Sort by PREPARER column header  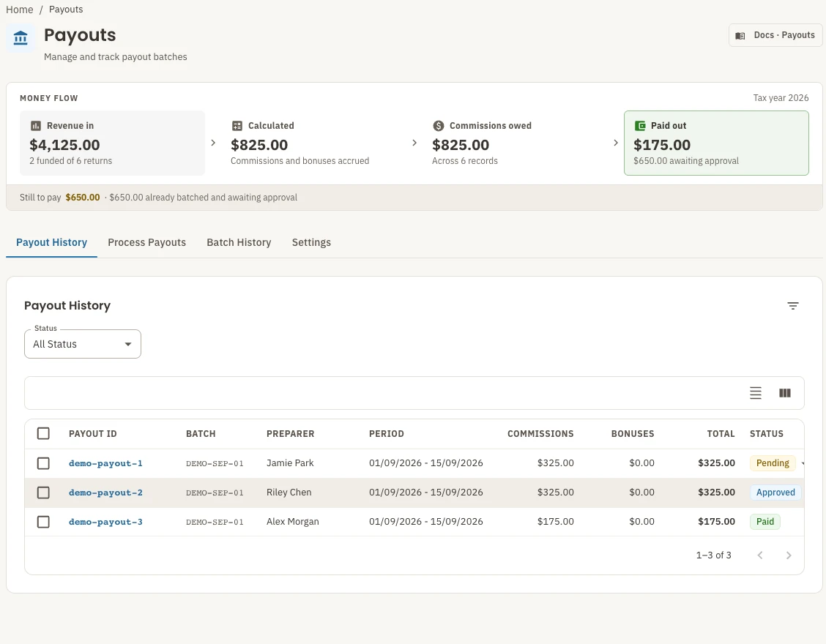point(290,434)
